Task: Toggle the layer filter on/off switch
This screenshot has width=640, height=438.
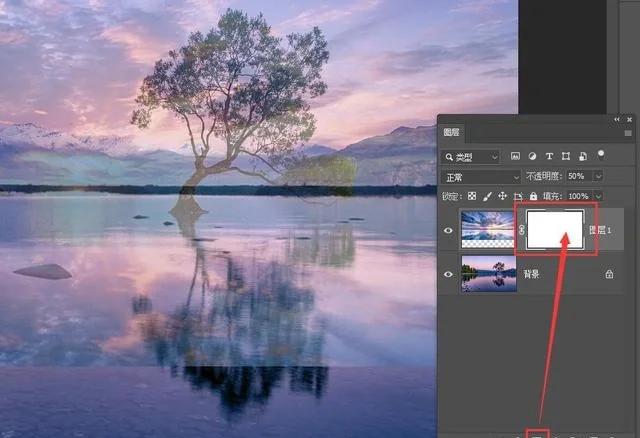Action: click(602, 155)
